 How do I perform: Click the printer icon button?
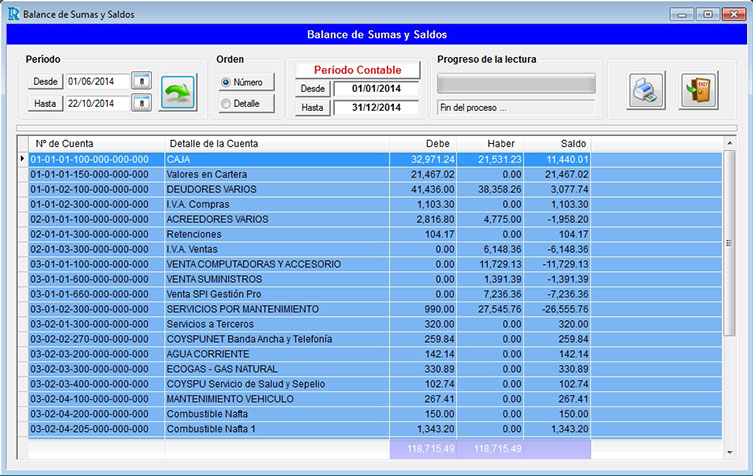coord(646,90)
